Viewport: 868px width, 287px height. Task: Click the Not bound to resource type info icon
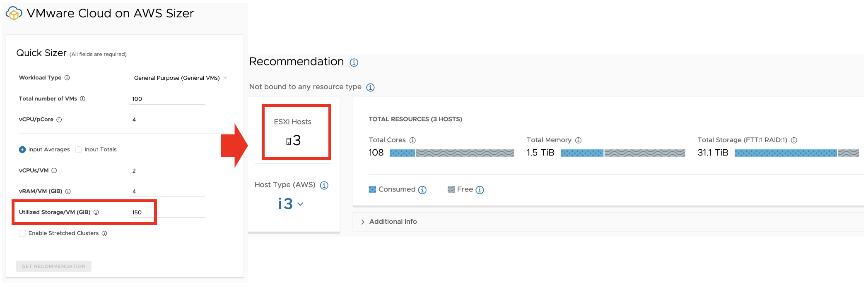370,87
